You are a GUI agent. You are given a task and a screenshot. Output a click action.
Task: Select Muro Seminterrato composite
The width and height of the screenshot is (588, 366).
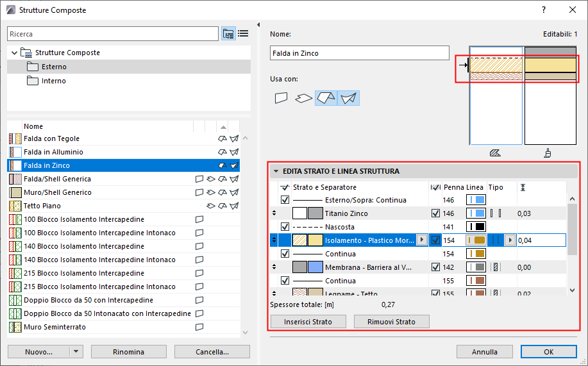[x=123, y=327]
